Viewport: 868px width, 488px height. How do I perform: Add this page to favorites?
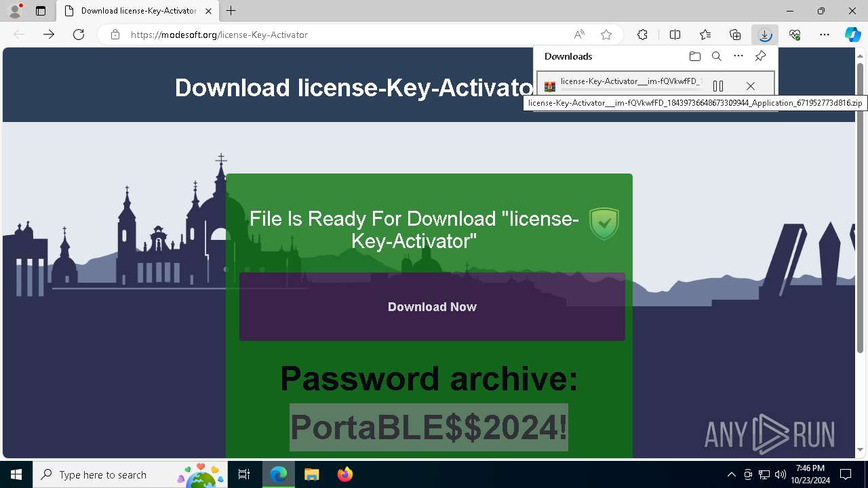(606, 35)
